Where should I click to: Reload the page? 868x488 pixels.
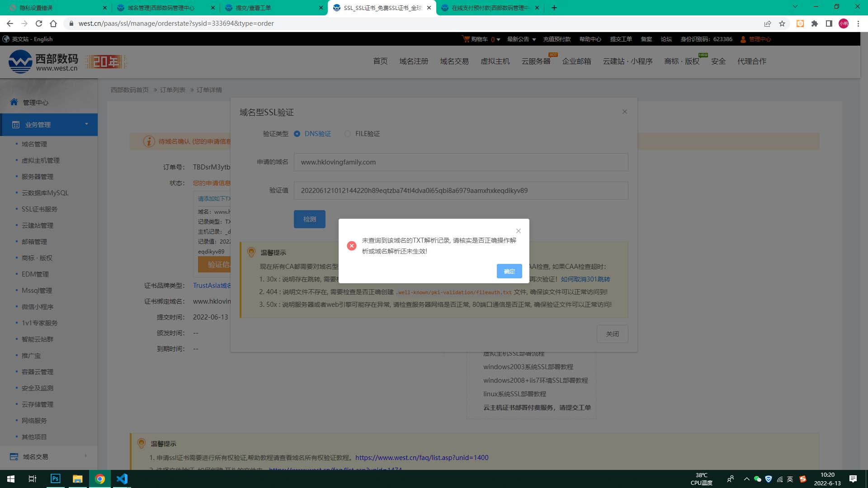click(39, 23)
